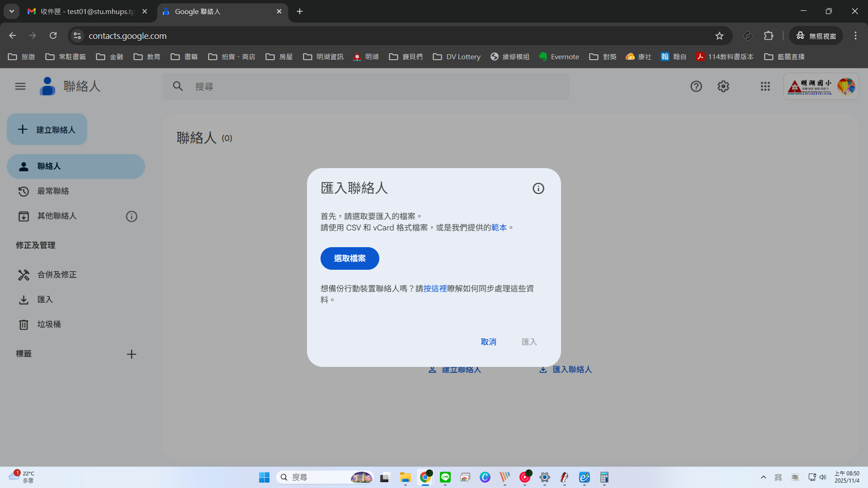Click the info icon in import dialog
868x488 pixels.
pos(538,188)
